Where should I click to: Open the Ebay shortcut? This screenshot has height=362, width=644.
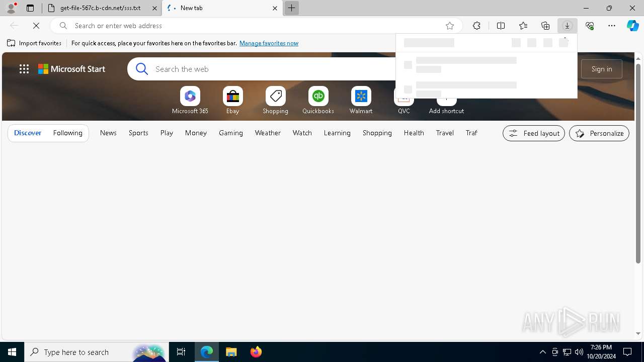point(232,101)
